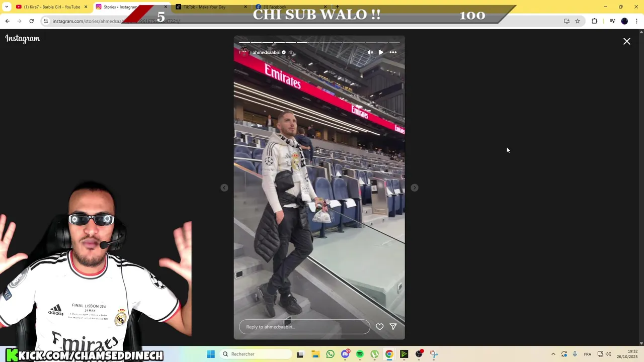Image resolution: width=644 pixels, height=362 pixels.
Task: Close the YouTube Barbie Girl tab
Action: point(86,7)
